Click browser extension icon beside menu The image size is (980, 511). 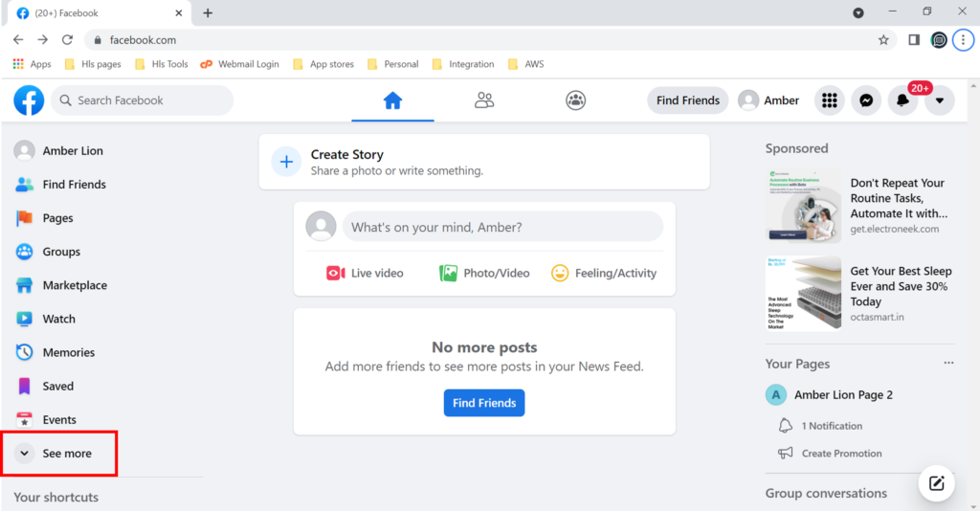(x=939, y=40)
